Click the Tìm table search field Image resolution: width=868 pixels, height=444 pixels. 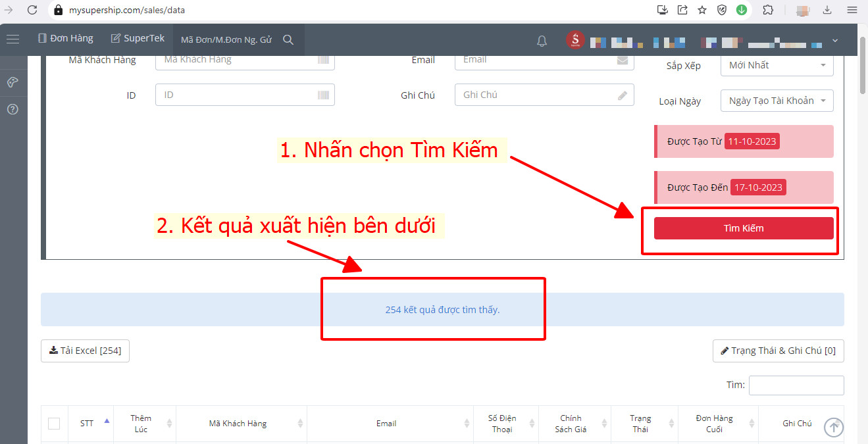click(796, 385)
